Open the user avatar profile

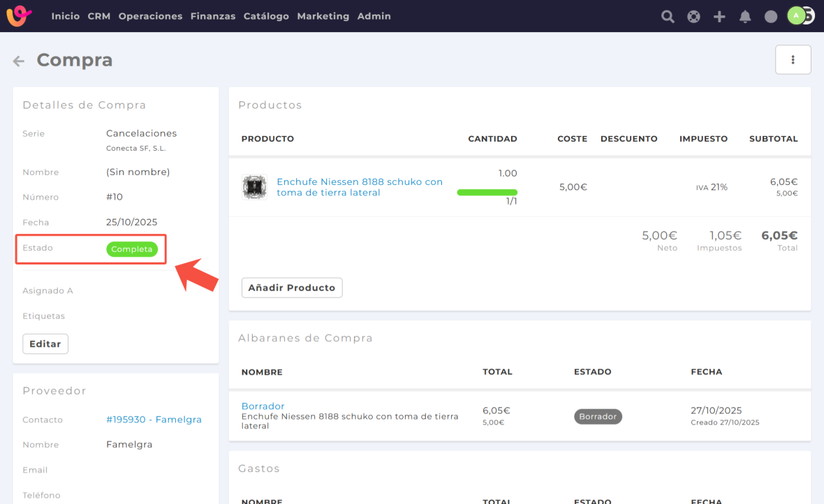(x=797, y=15)
